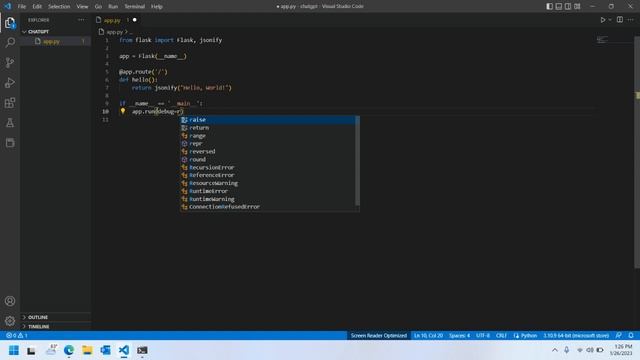
Task: Split the editor to the right
Action: (x=620, y=20)
